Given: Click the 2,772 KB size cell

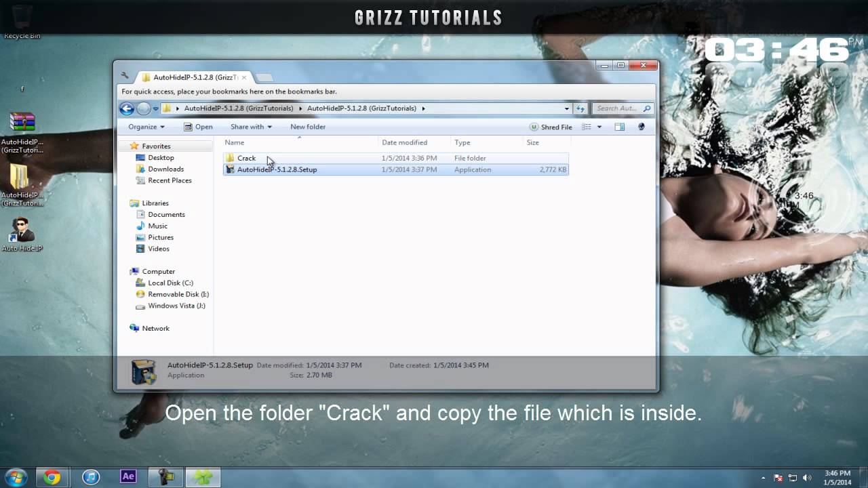Looking at the screenshot, I should coord(553,169).
